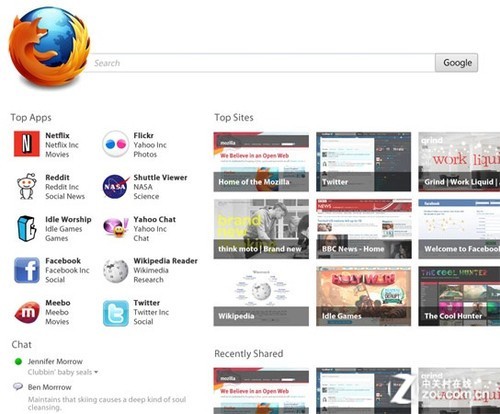Focus the Search input field
The image size is (500, 414).
[262, 63]
